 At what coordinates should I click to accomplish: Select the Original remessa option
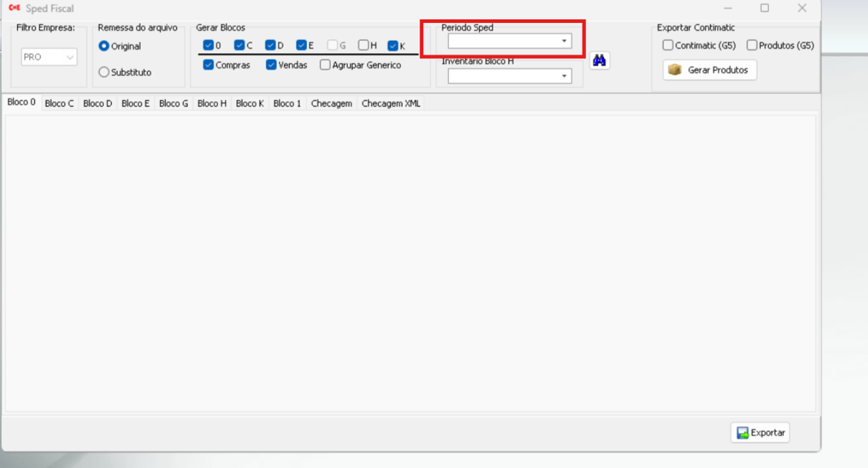tap(104, 46)
